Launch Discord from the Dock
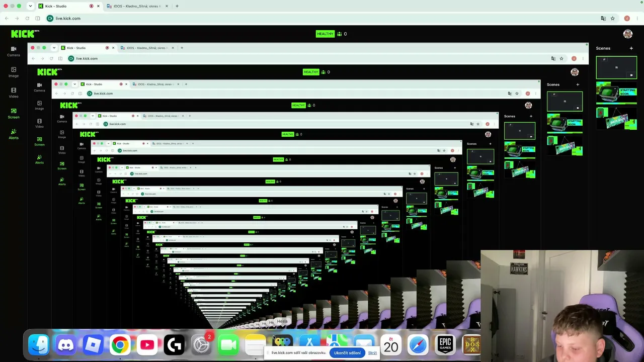The image size is (644, 362). (66, 345)
